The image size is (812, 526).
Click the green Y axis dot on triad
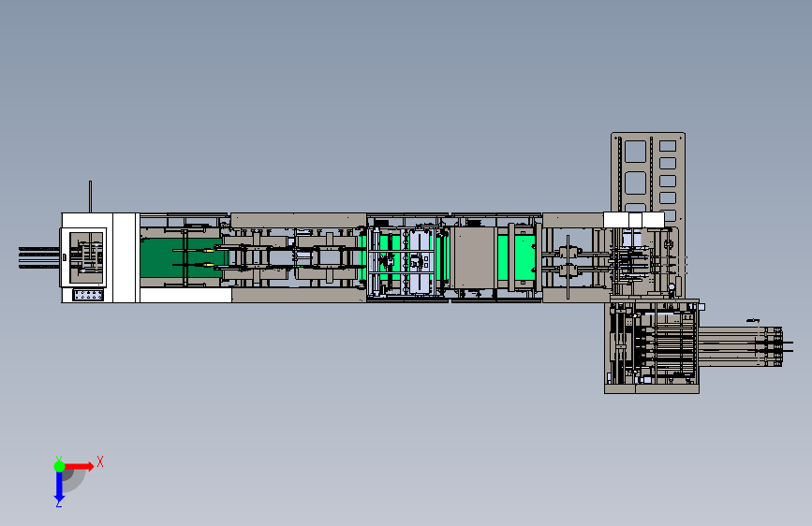(59, 466)
